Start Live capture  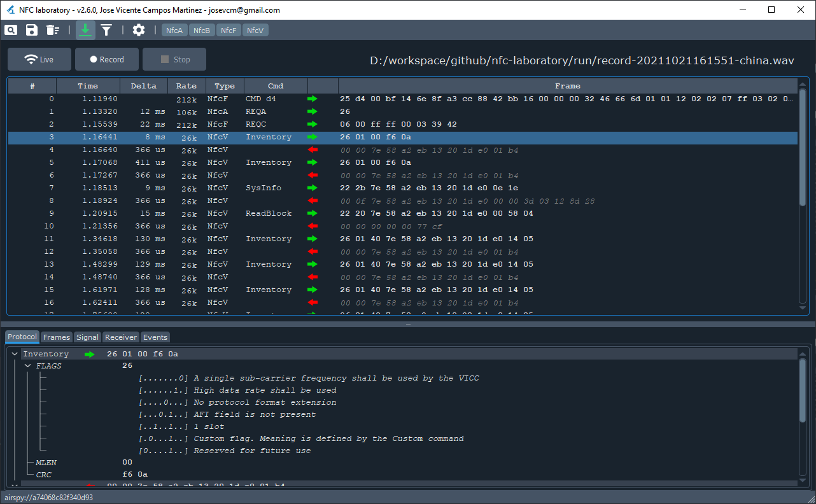pos(39,59)
